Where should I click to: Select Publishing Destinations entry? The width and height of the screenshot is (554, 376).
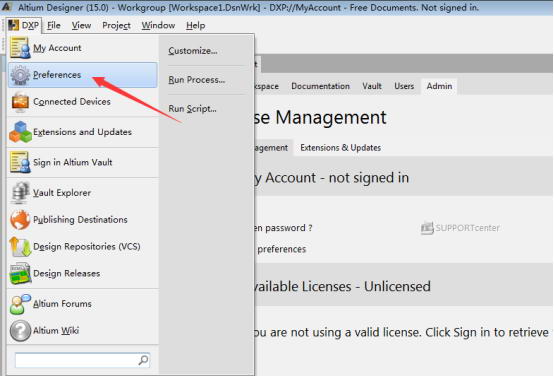(83, 219)
